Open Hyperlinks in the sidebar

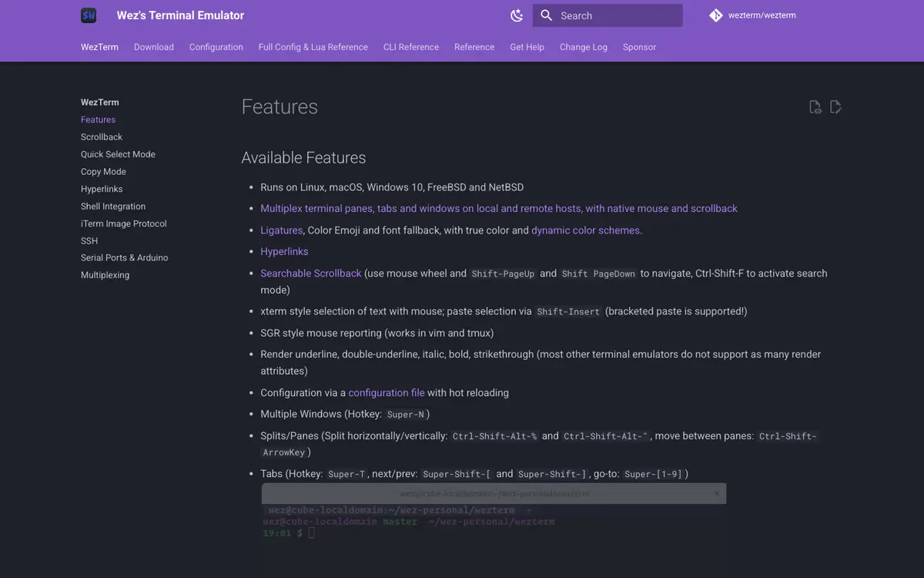(x=102, y=189)
